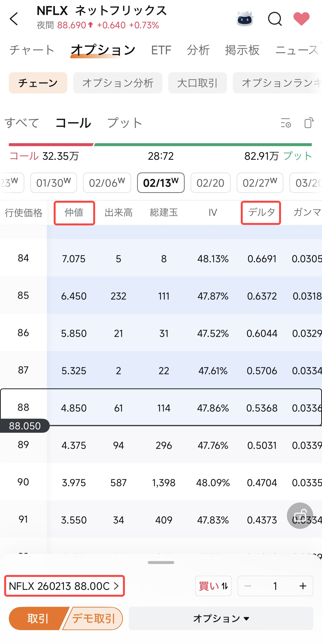Tap the デモ取引 button
The image size is (322, 644).
click(x=93, y=618)
